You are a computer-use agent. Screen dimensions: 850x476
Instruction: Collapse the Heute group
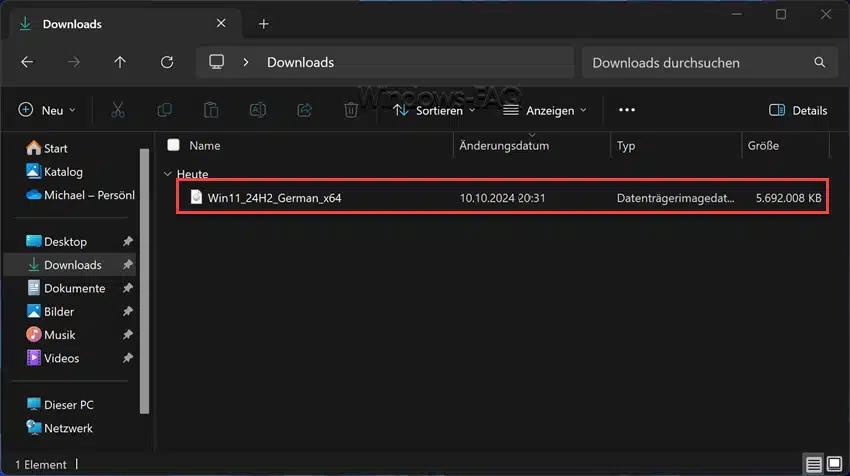coord(168,174)
